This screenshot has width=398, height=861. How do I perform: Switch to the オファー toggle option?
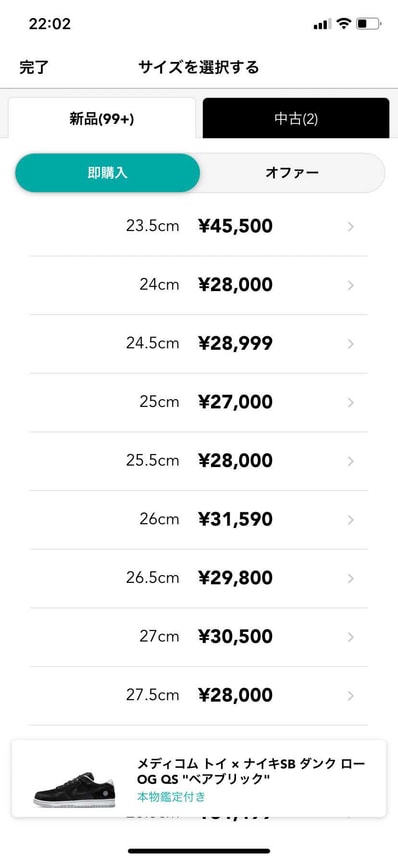(x=292, y=172)
